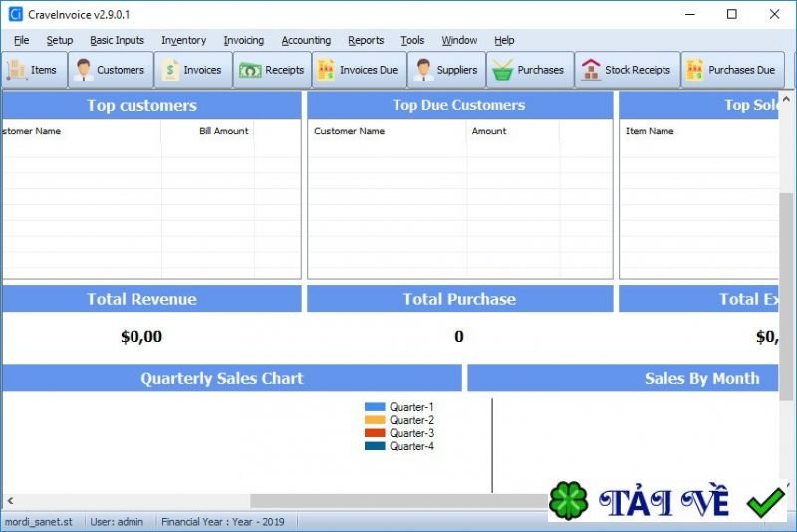This screenshot has width=797, height=532.
Task: Open the Tools menu
Action: click(412, 40)
